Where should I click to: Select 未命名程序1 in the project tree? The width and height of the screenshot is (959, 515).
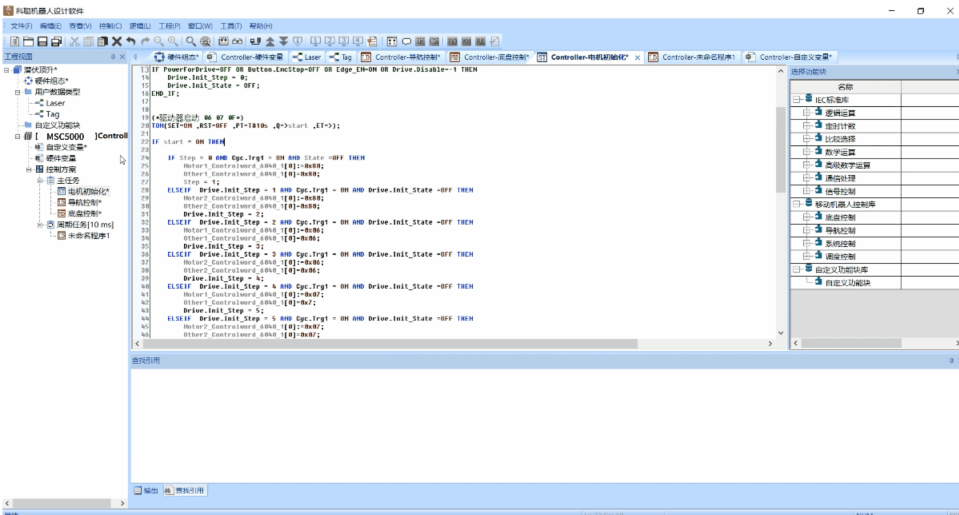89,235
